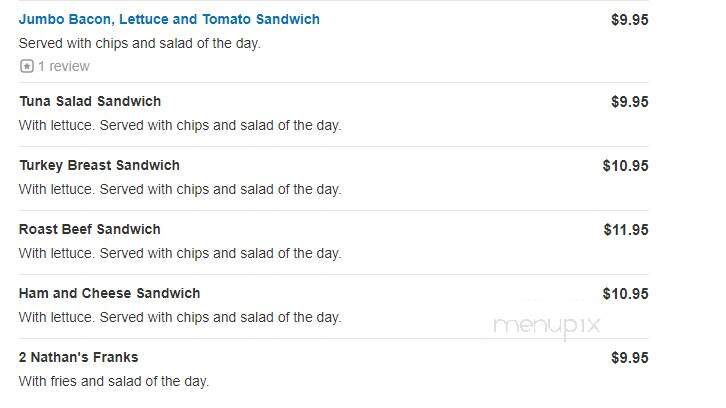Click the Nathan's Franks $9.95 price
The height and width of the screenshot is (408, 726).
[x=629, y=358]
